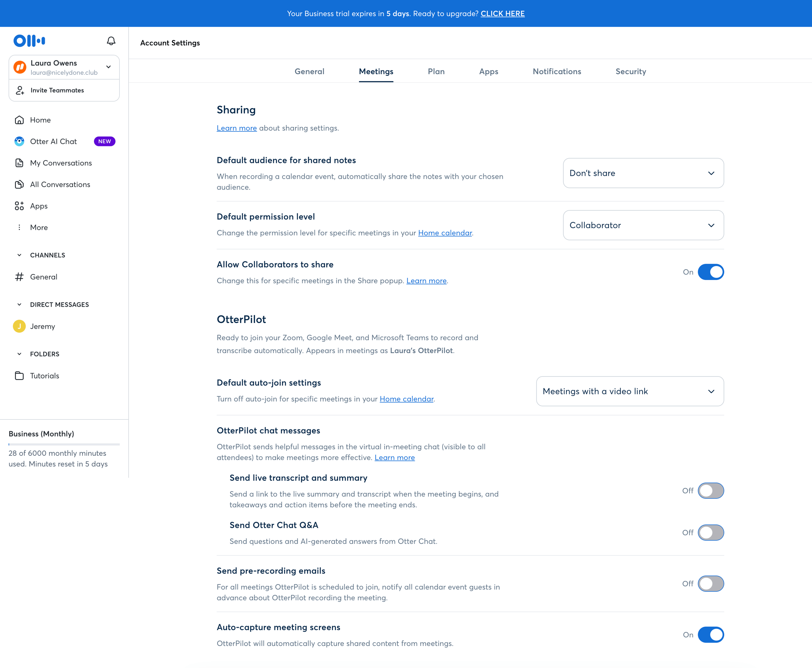Screen dimensions: 812x668
Task: Enable Send pre-recording emails toggle
Action: 710,584
